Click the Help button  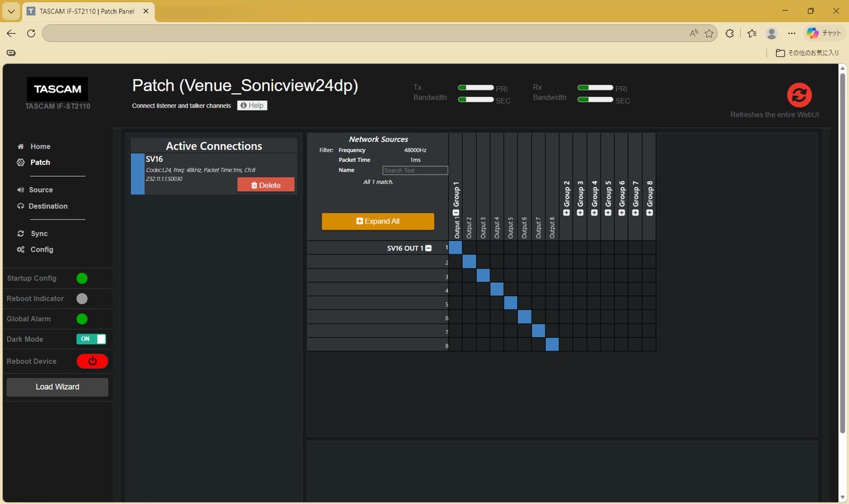pos(252,105)
